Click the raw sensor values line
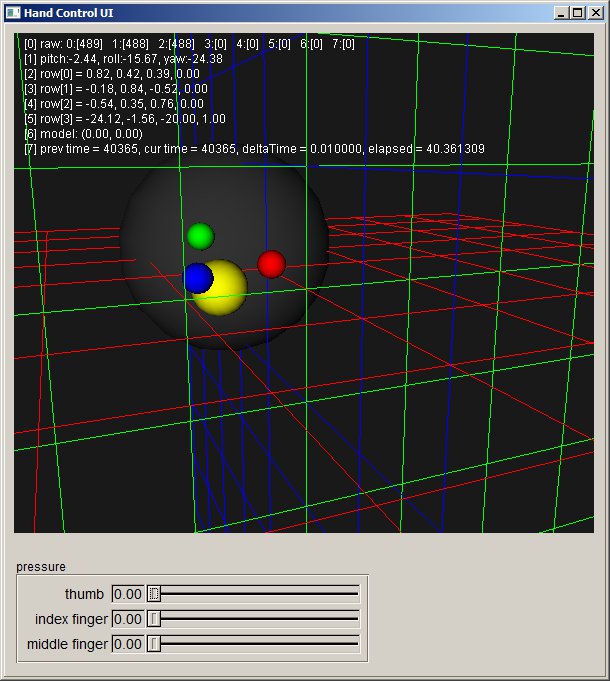Viewport: 610px width, 681px height. click(x=188, y=44)
